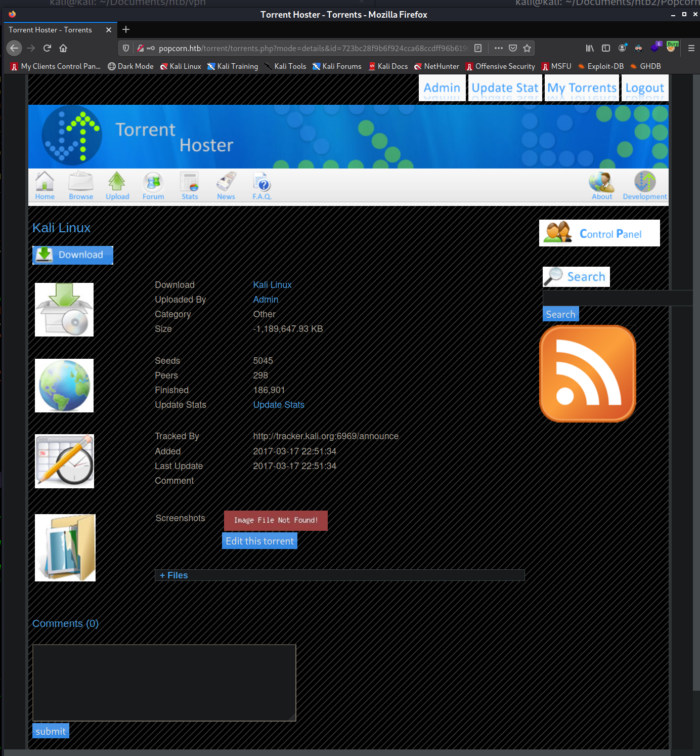Open the Burp extension icon
The height and width of the screenshot is (756, 700).
pos(672,47)
